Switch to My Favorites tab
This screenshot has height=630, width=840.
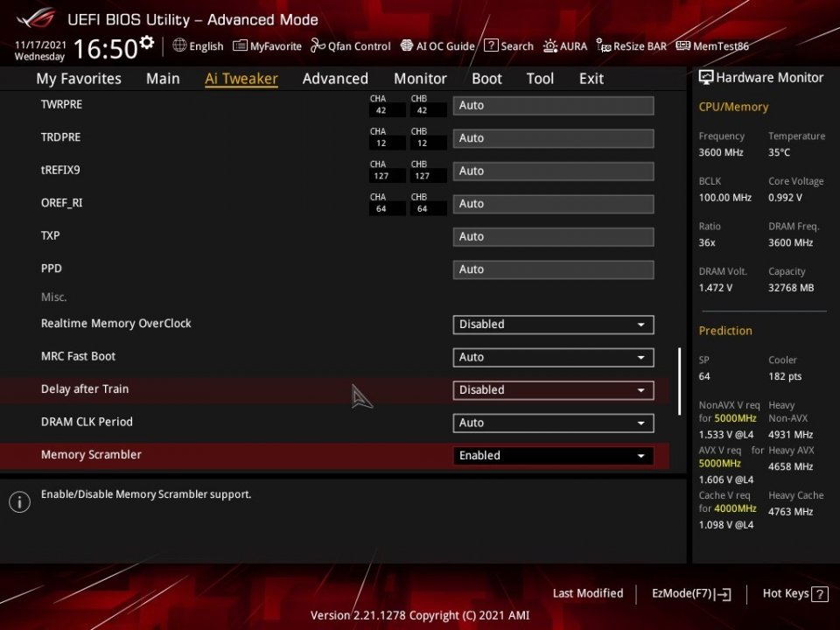point(79,79)
